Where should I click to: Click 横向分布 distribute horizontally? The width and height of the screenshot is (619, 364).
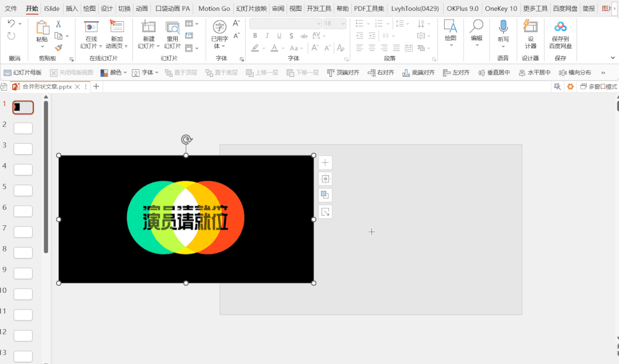click(x=575, y=73)
